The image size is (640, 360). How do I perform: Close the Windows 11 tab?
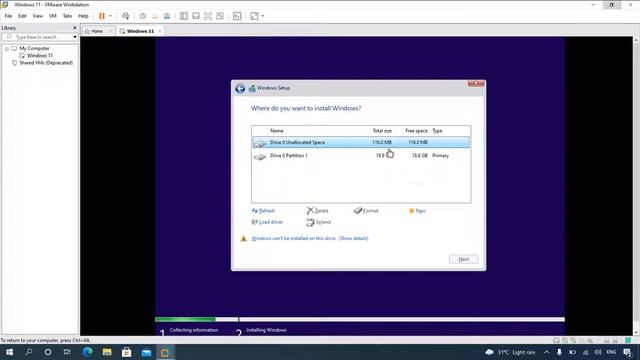[160, 31]
